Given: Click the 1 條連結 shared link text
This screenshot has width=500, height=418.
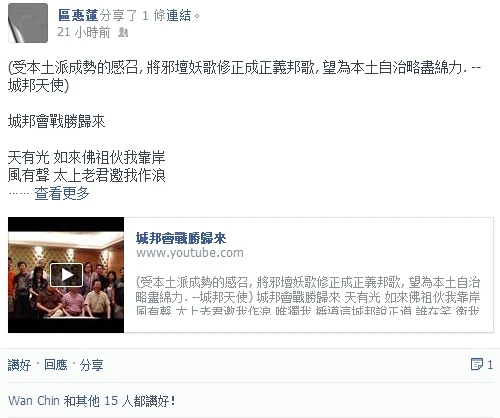Looking at the screenshot, I should click(x=167, y=15).
